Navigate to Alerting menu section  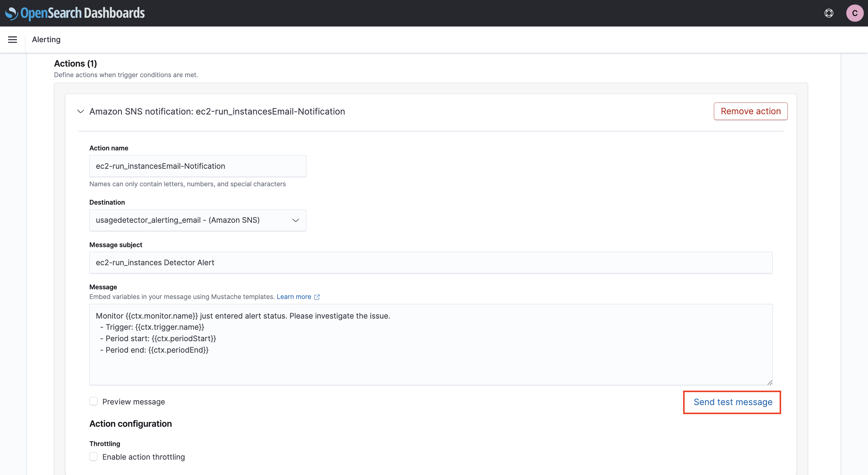point(46,39)
